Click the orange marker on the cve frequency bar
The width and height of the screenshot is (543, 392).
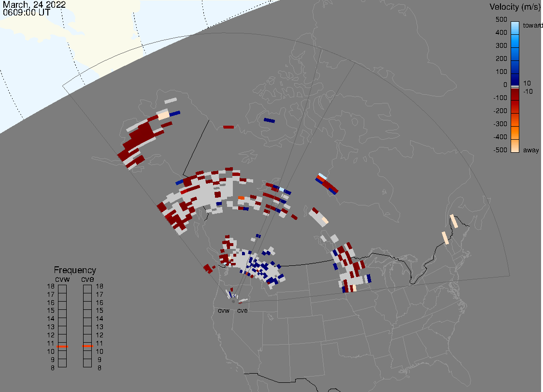point(87,346)
